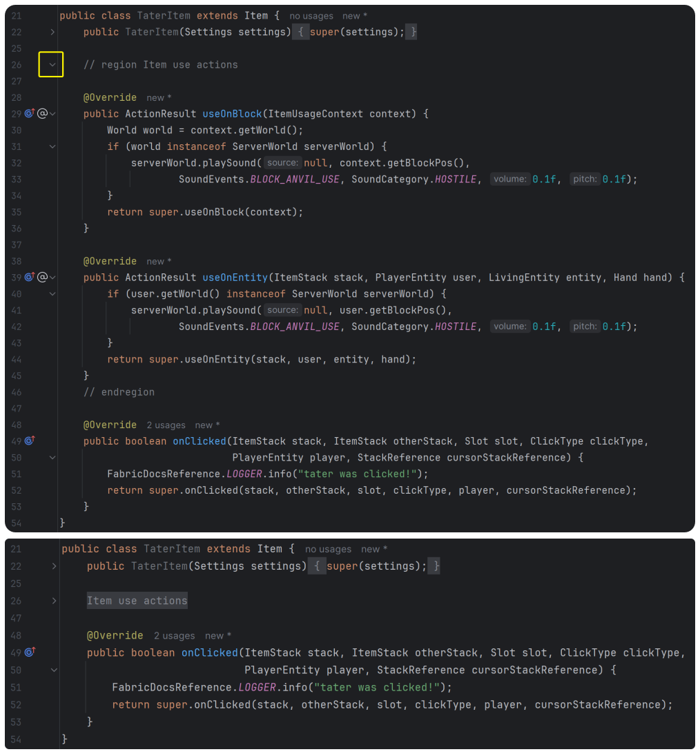Collapse the 'region Item use actions' fold arrow

tap(52, 65)
